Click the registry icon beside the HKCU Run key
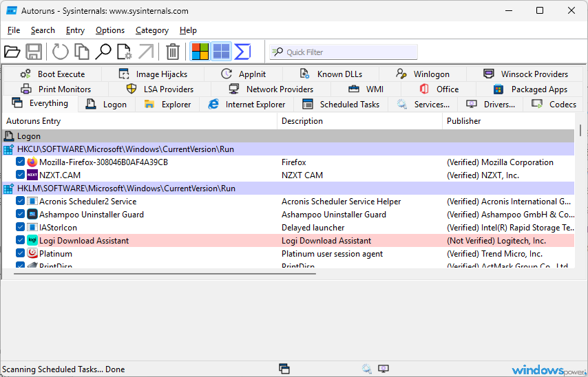The height and width of the screenshot is (377, 588). [x=9, y=149]
